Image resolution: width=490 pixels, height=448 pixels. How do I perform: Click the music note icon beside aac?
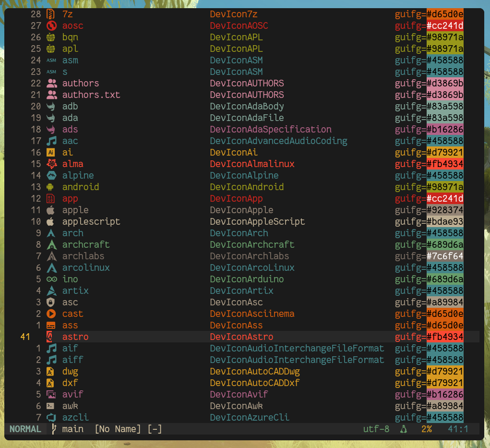pyautogui.click(x=51, y=141)
